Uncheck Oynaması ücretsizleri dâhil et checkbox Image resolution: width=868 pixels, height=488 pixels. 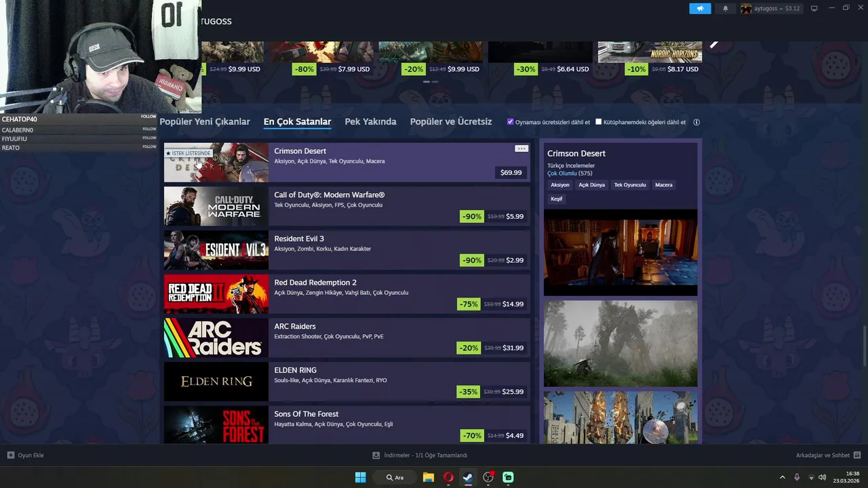pos(510,122)
